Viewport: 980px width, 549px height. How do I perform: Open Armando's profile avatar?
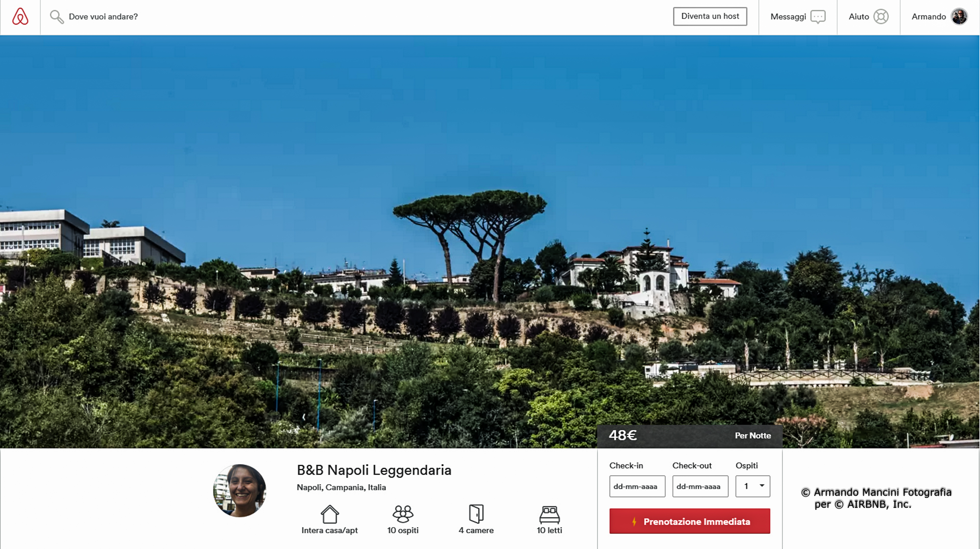[959, 17]
